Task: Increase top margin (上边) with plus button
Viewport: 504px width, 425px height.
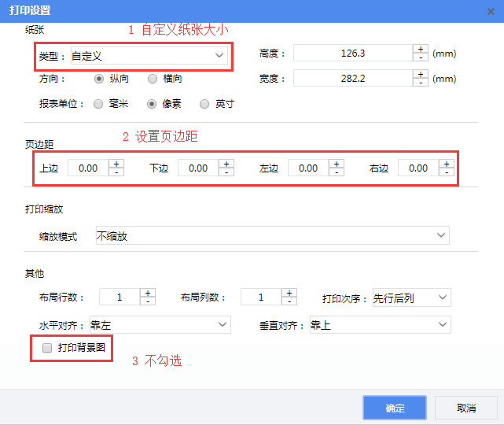Action: point(116,164)
